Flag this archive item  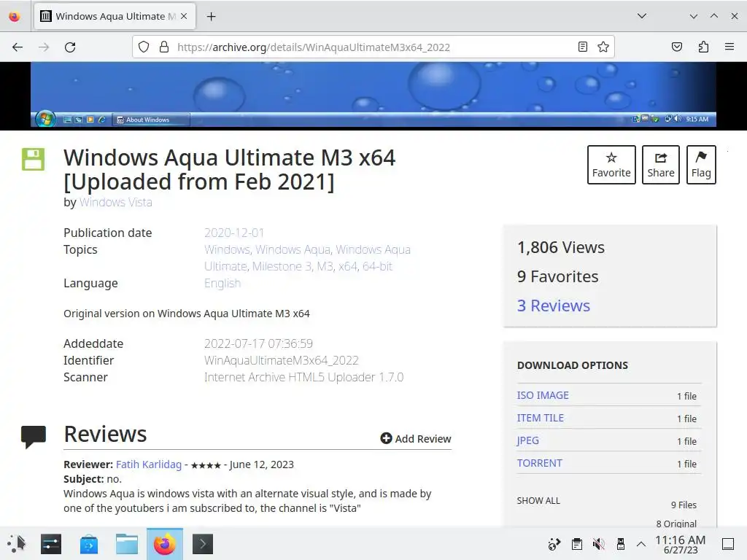[x=701, y=165]
